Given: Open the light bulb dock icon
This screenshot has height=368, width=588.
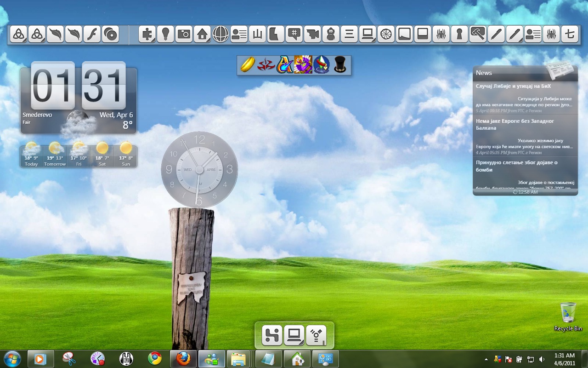Looking at the screenshot, I should tap(165, 34).
